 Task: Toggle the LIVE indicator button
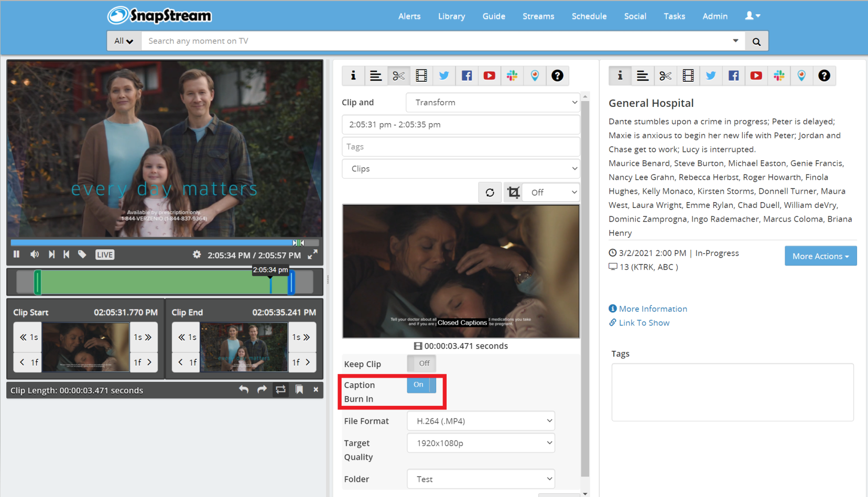(x=105, y=255)
